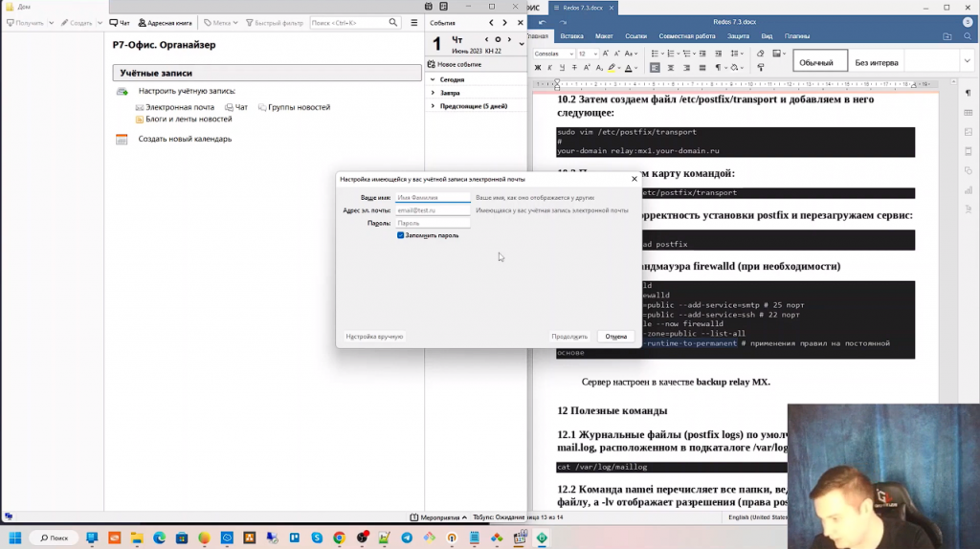Increase paragraph indent
This screenshot has width=980, height=549.
tap(718, 54)
